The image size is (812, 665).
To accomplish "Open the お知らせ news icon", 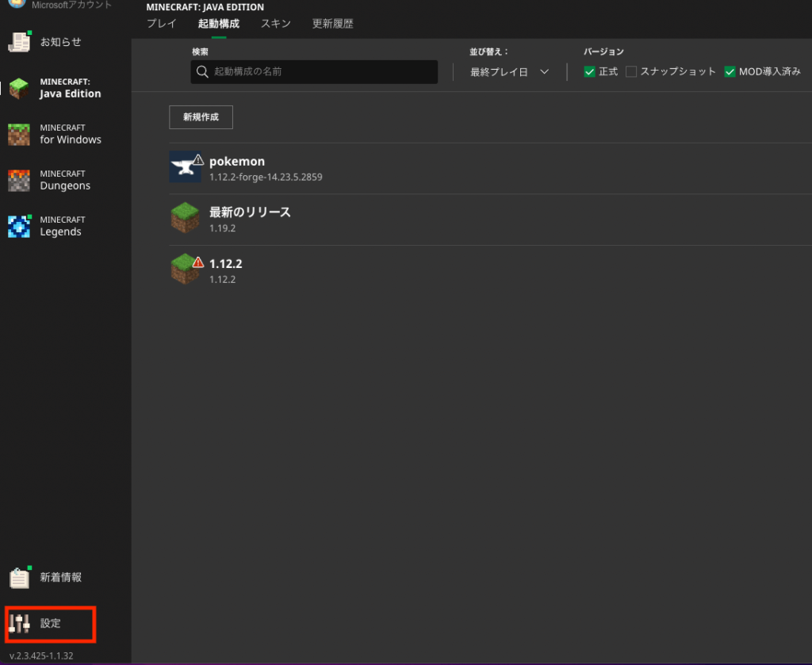I will coord(19,42).
